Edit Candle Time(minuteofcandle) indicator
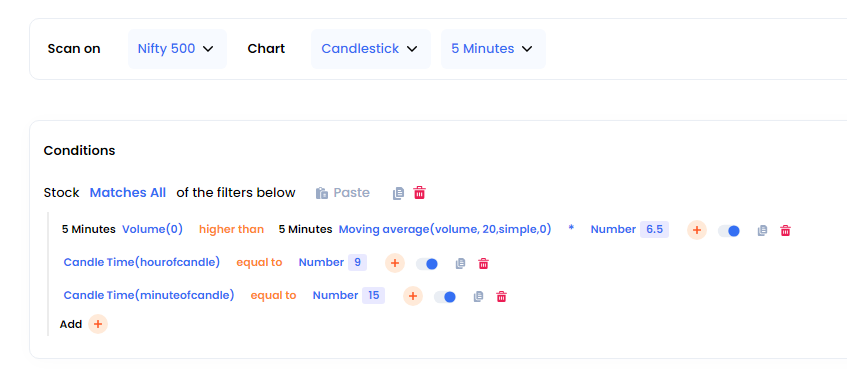847x374 pixels. pos(149,296)
